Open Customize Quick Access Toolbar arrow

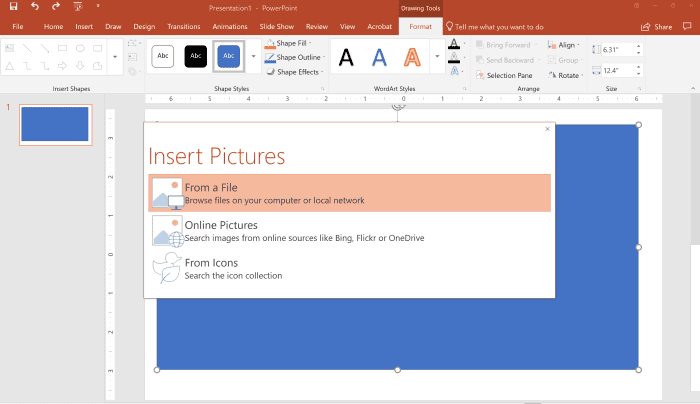click(98, 6)
